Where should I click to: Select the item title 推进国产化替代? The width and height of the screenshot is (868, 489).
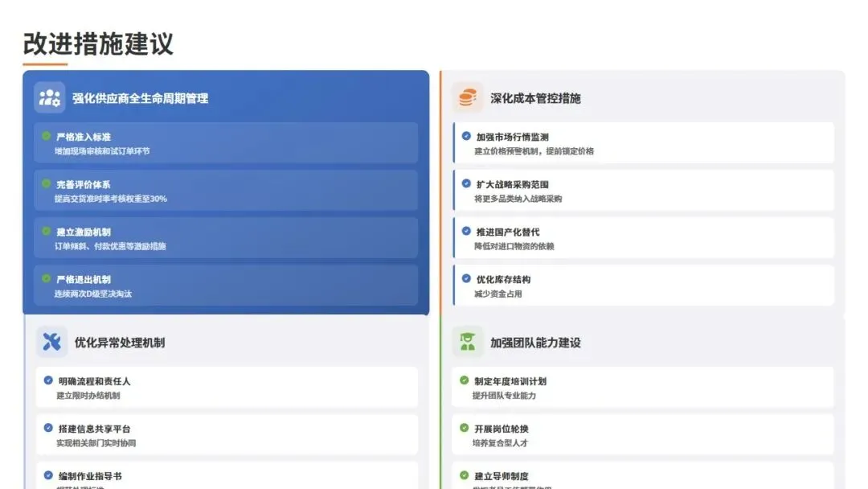click(508, 232)
